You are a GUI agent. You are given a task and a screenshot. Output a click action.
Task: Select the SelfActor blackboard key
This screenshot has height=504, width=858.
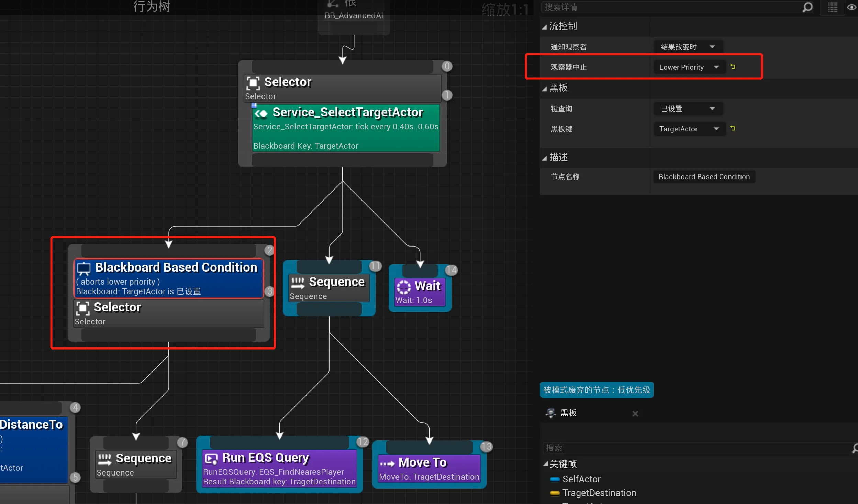click(x=581, y=479)
